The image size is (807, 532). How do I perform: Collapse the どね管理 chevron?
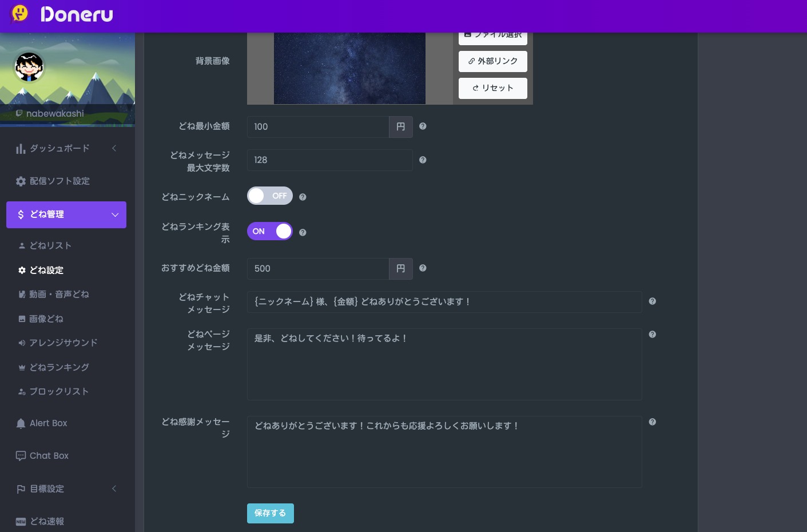(115, 215)
